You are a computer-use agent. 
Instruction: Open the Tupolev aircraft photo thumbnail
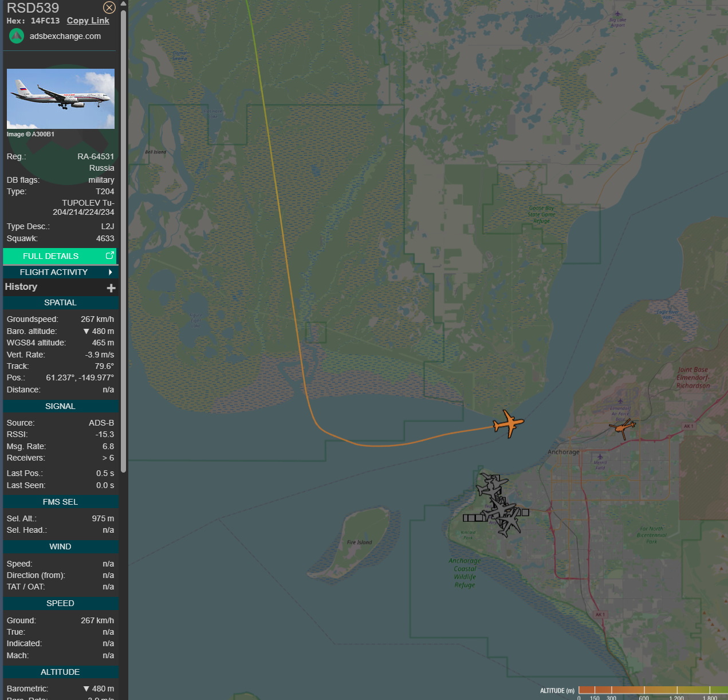tap(61, 99)
